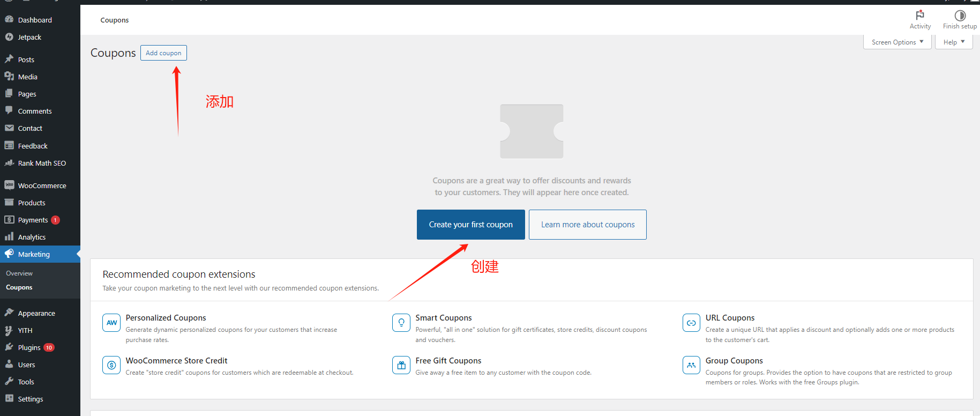
Task: Click the Recommended coupon extensions heading
Action: (179, 274)
